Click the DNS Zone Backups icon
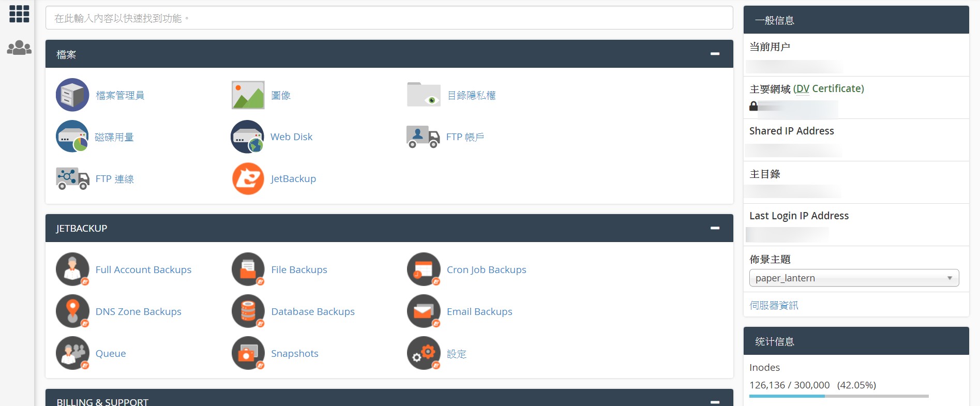This screenshot has height=406, width=980. (x=72, y=311)
